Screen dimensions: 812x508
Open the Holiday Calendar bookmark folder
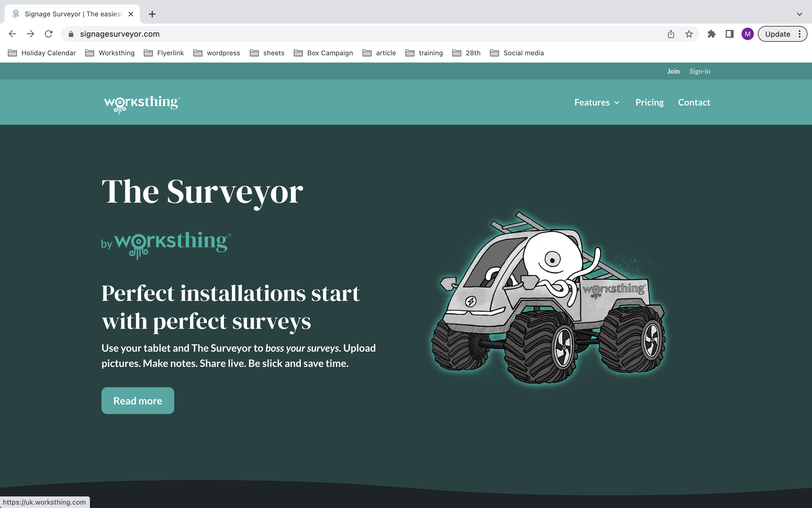[x=42, y=53]
